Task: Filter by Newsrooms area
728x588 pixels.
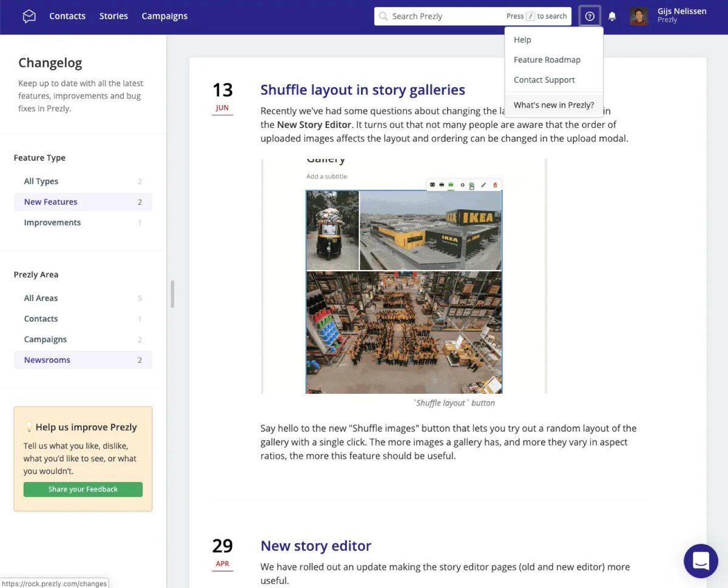Action: (x=83, y=360)
